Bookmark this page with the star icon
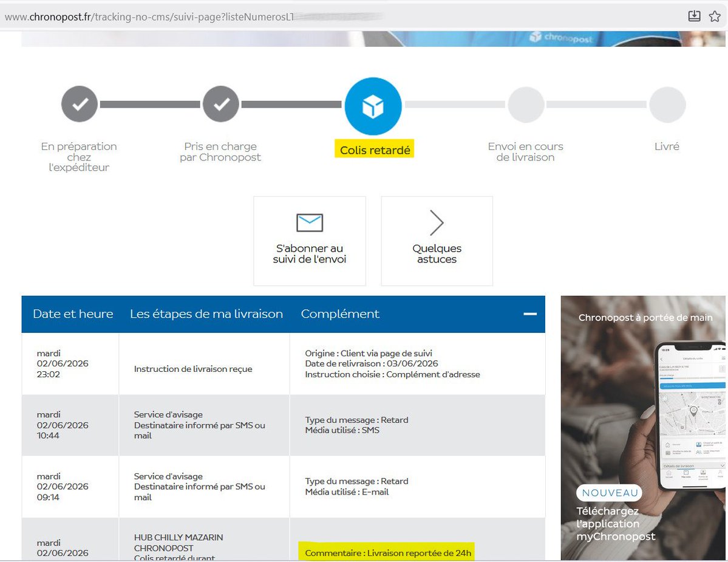Image resolution: width=728 pixels, height=562 pixels. pos(715,16)
